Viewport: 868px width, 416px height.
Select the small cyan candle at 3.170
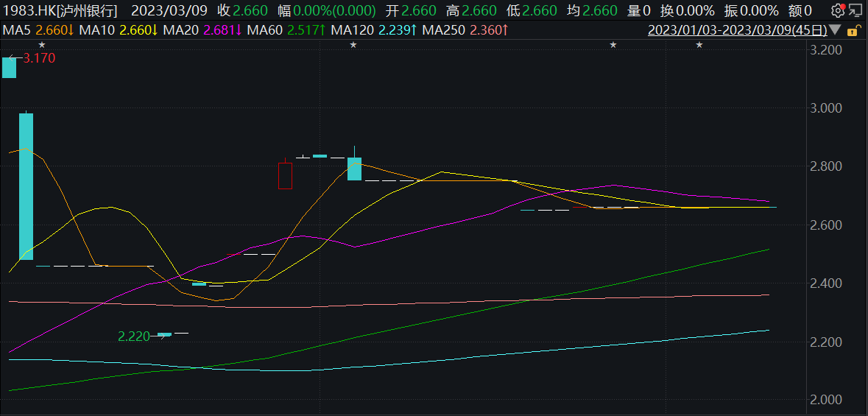pos(9,68)
